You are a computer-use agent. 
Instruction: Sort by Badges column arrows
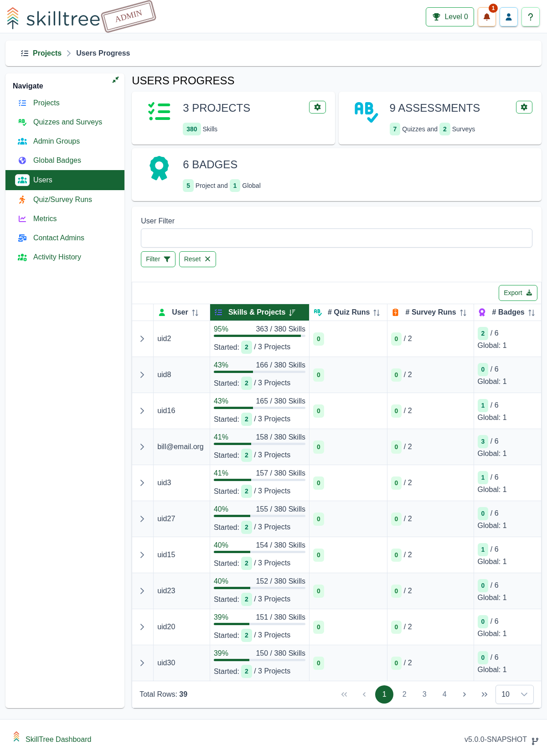pyautogui.click(x=532, y=313)
